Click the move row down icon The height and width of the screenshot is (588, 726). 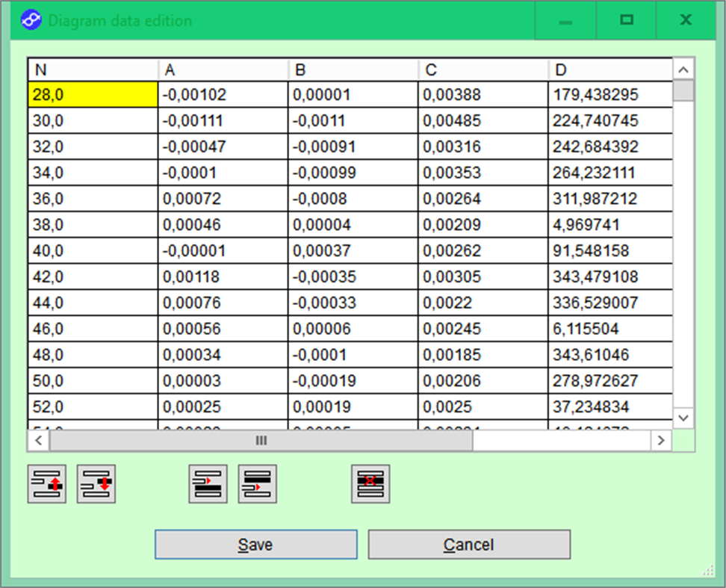coord(96,483)
